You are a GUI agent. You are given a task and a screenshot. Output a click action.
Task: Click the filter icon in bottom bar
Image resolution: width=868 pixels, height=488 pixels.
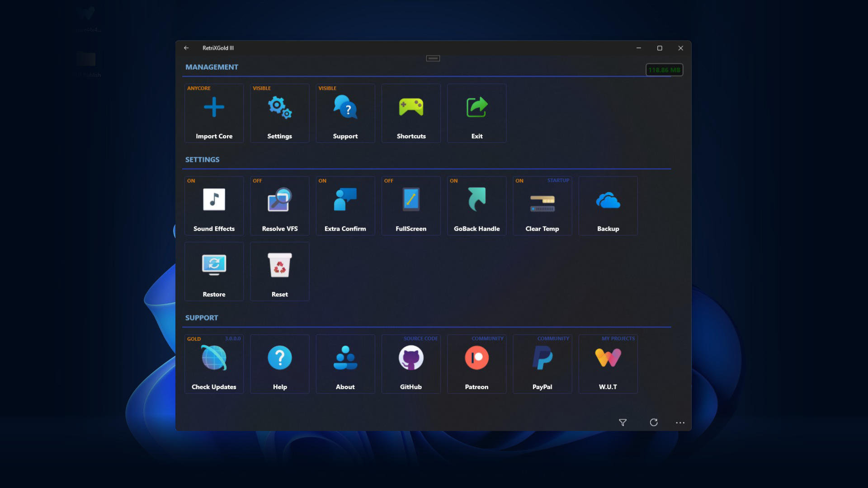[x=623, y=422]
